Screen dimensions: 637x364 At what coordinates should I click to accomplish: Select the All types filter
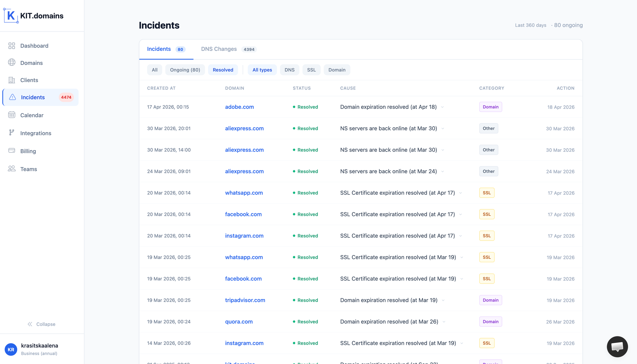pos(262,70)
